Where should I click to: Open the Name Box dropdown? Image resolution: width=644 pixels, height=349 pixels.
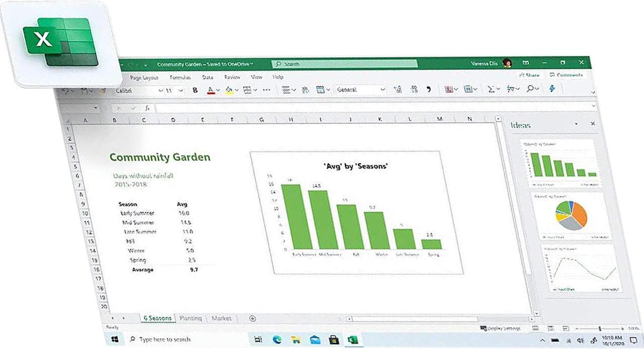click(96, 109)
